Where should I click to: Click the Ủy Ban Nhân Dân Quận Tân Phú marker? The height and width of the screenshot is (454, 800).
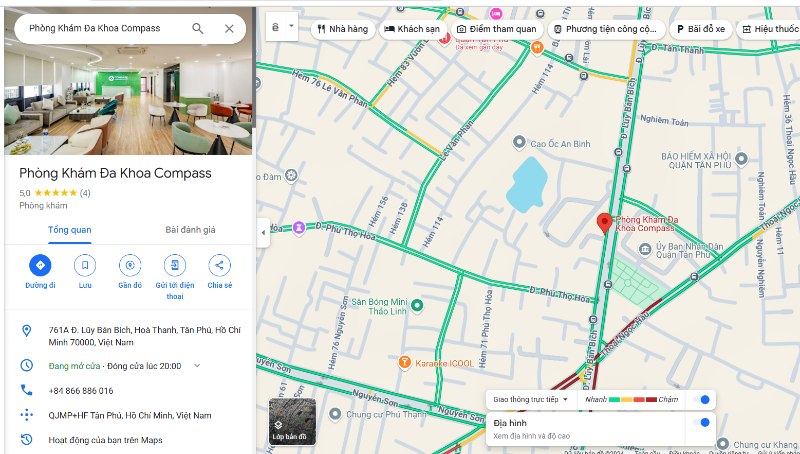pyautogui.click(x=645, y=249)
